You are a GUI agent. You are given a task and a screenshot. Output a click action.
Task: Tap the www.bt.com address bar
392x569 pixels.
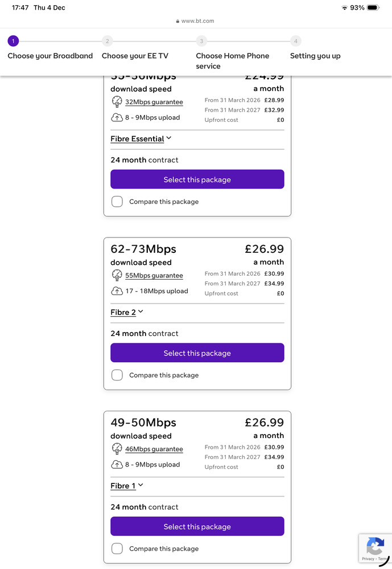coord(197,21)
